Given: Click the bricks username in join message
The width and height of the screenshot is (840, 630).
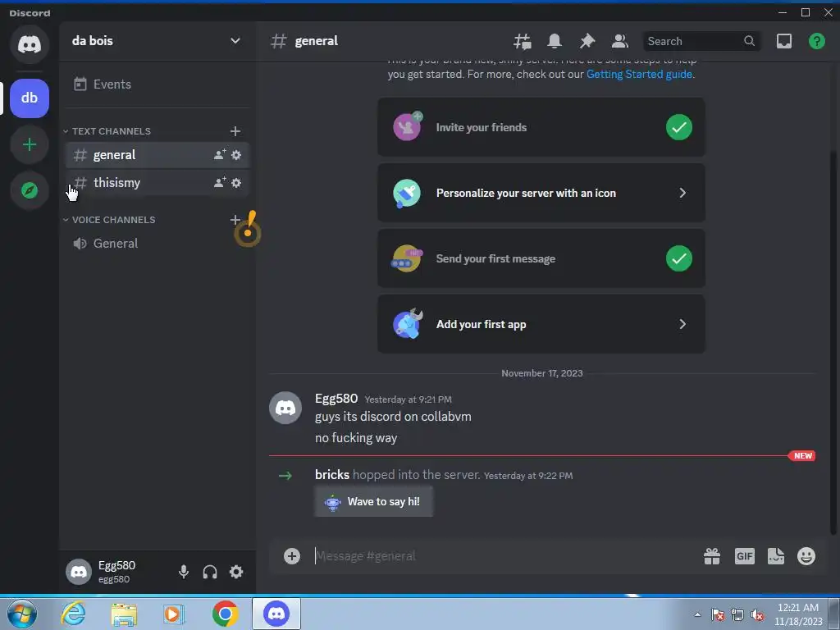Looking at the screenshot, I should tap(332, 475).
